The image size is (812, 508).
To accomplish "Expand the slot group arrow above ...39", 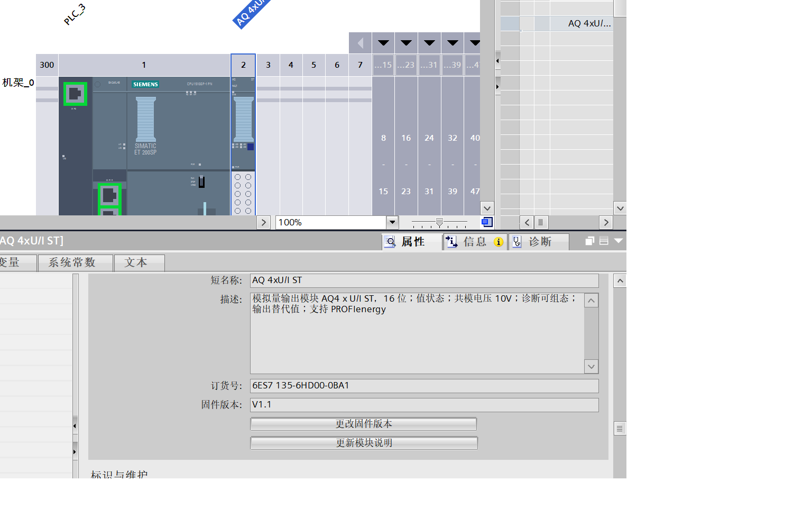I will (453, 43).
